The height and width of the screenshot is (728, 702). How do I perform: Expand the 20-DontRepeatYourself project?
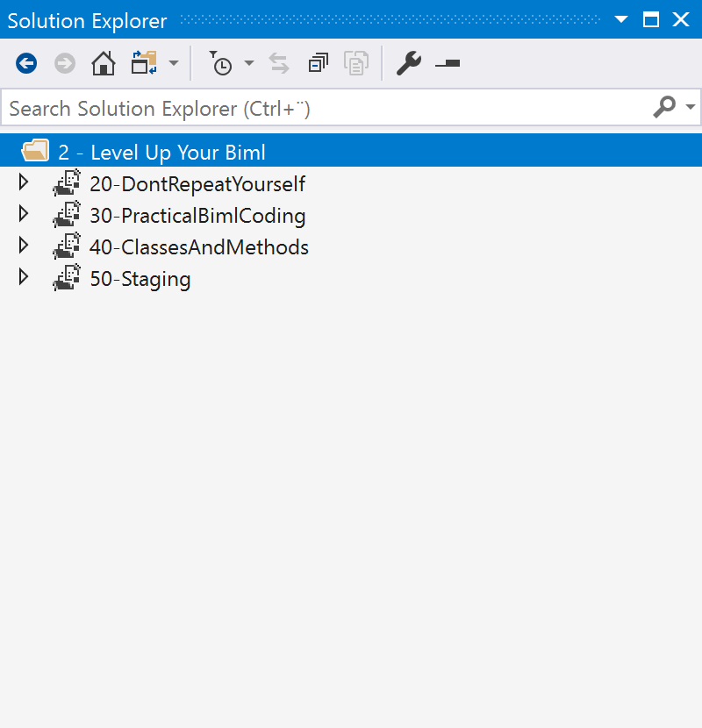coord(23,183)
